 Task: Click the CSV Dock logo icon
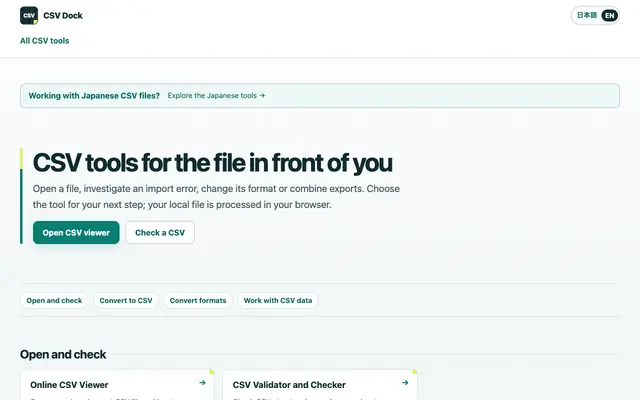pos(29,16)
